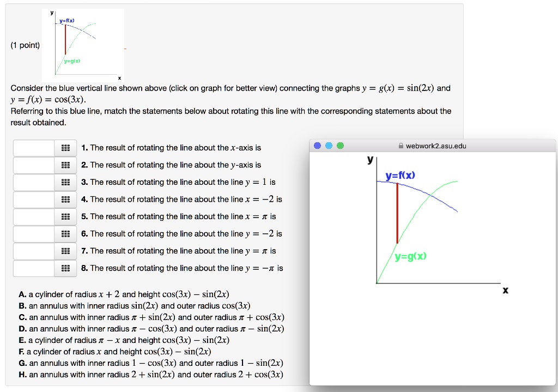Screen dimensions: 558x392
Task: Click the grid icon for the y = −π statement
Action: 65,268
